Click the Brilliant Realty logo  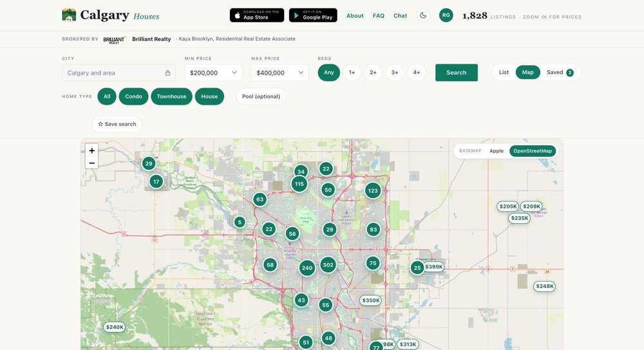click(x=114, y=39)
